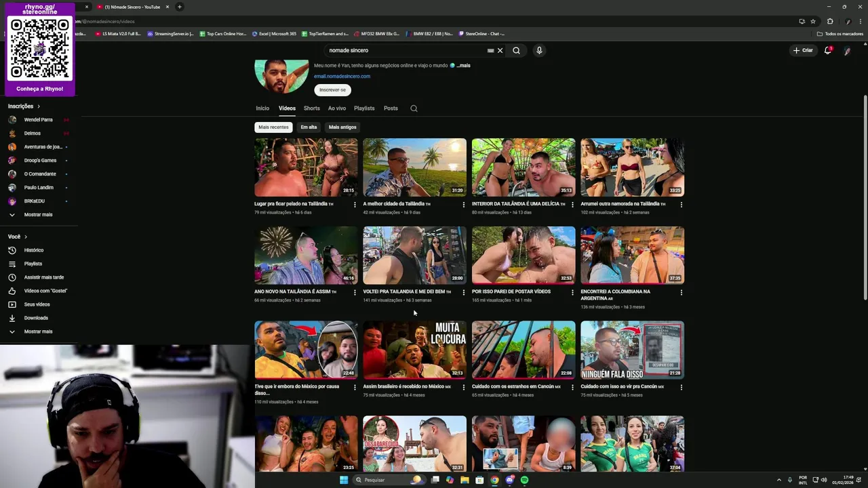The height and width of the screenshot is (488, 868).
Task: Select the Em alta filter chip
Action: (309, 127)
